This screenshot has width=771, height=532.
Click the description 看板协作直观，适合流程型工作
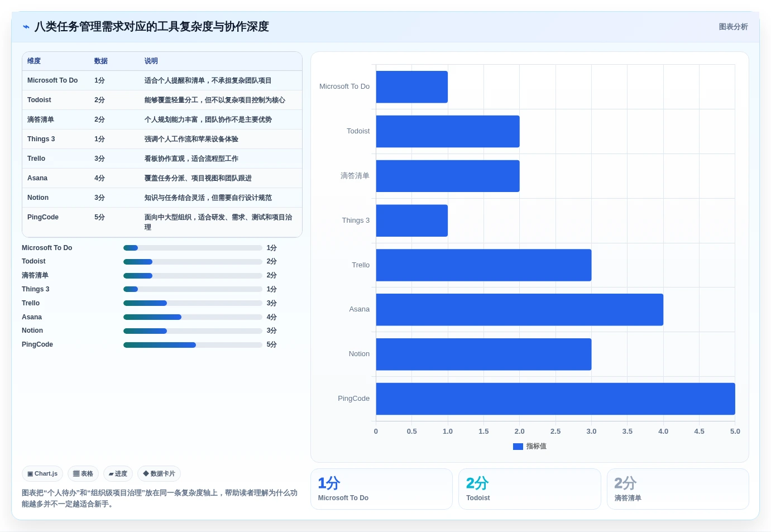(191, 159)
